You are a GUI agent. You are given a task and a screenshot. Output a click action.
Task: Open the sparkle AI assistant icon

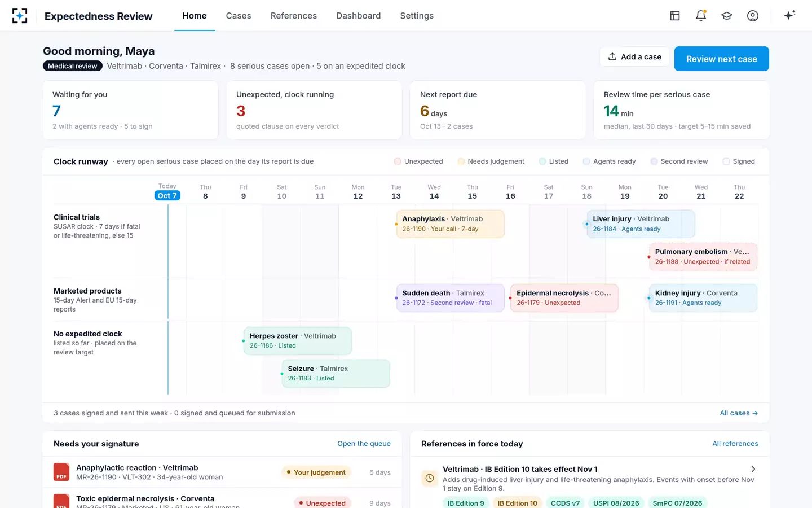tap(789, 15)
